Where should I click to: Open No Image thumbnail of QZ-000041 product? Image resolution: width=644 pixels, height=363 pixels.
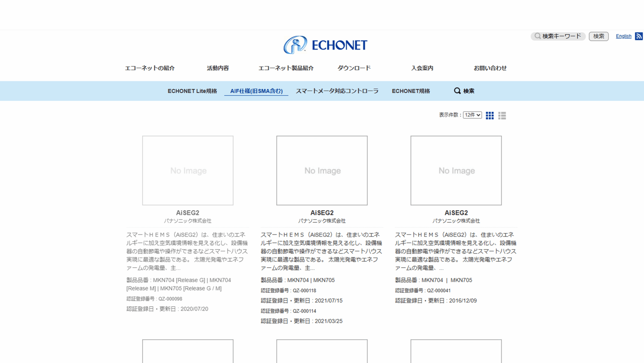(456, 171)
